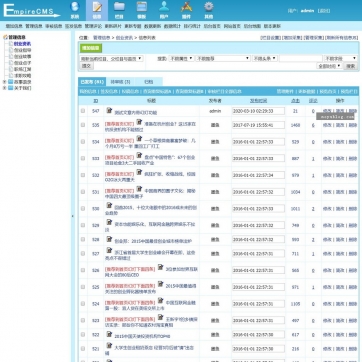Image resolution: width=362 pixels, height=362 pixels.
Task: Click the document icon in row ID 533
Action: [x=139, y=155]
